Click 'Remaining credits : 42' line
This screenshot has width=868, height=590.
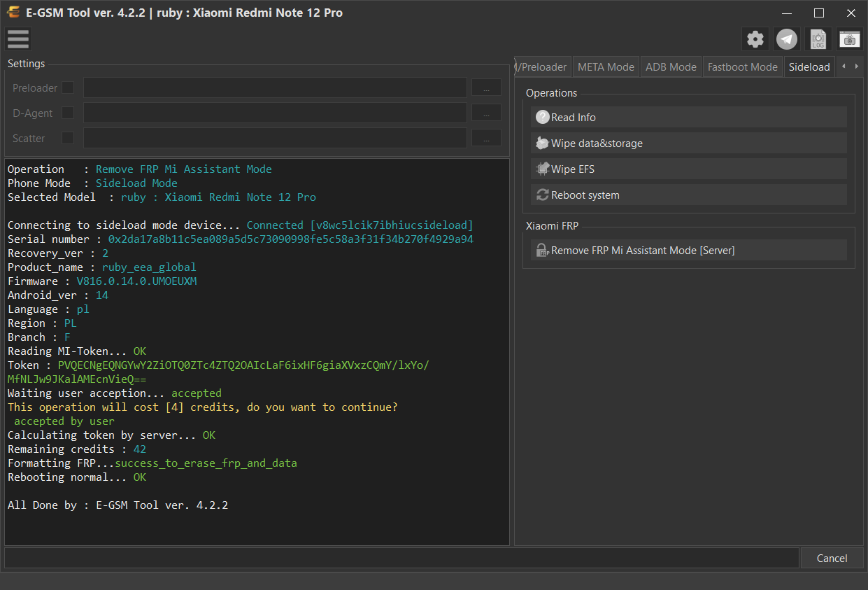pyautogui.click(x=77, y=449)
